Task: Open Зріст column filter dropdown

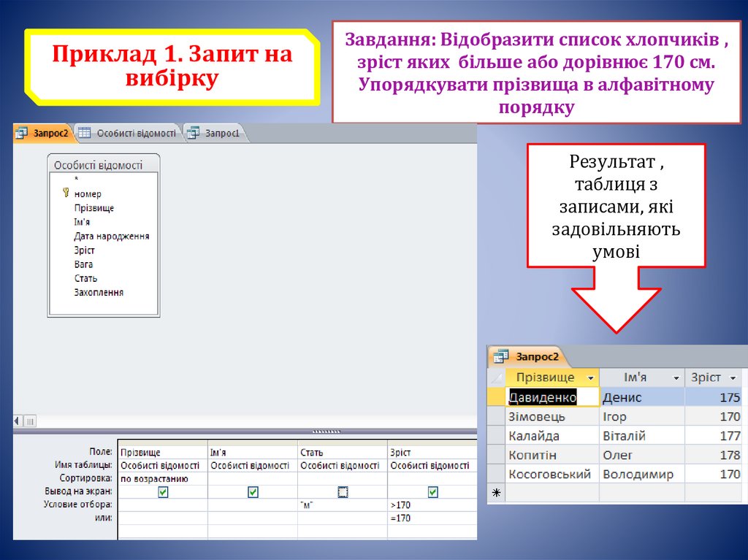Action: (x=733, y=378)
